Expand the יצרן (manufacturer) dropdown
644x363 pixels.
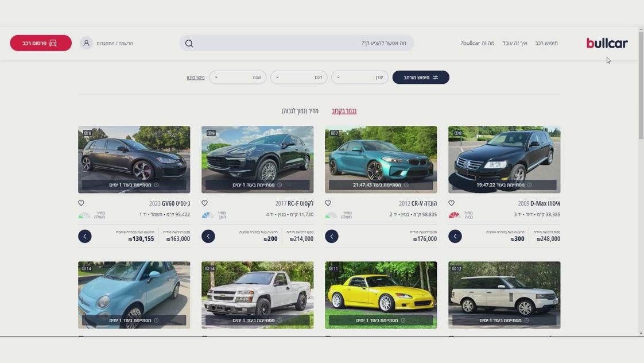click(x=360, y=78)
